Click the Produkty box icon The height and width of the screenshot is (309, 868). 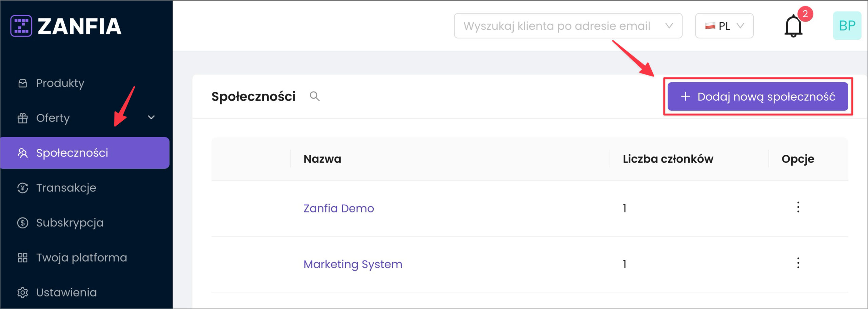(23, 83)
